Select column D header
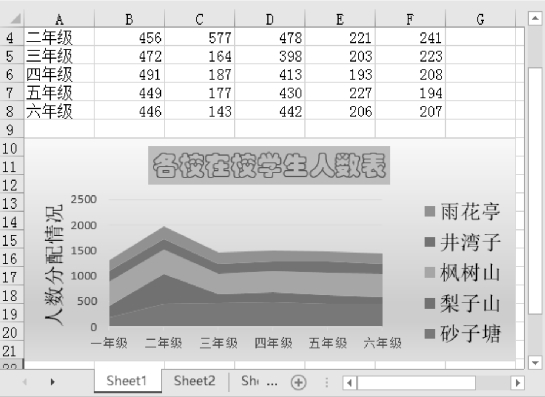 [270, 19]
